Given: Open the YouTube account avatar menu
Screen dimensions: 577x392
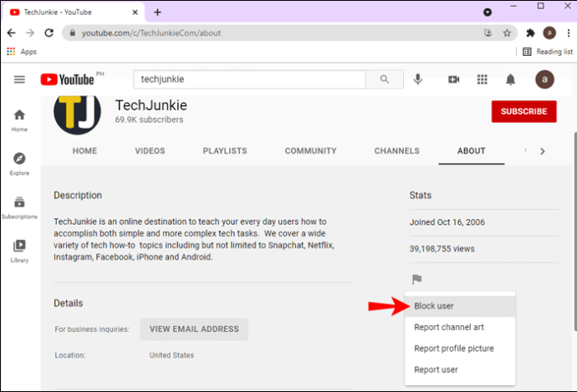Looking at the screenshot, I should 544,79.
